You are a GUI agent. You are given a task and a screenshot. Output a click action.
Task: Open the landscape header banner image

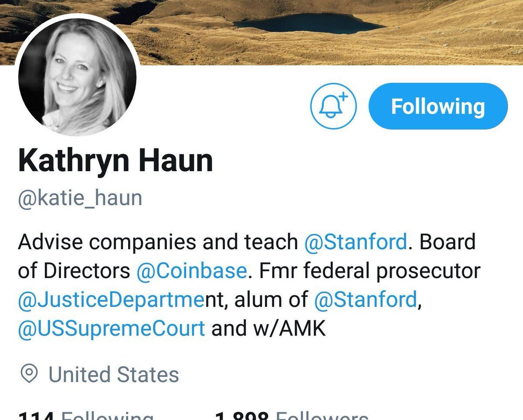261,32
